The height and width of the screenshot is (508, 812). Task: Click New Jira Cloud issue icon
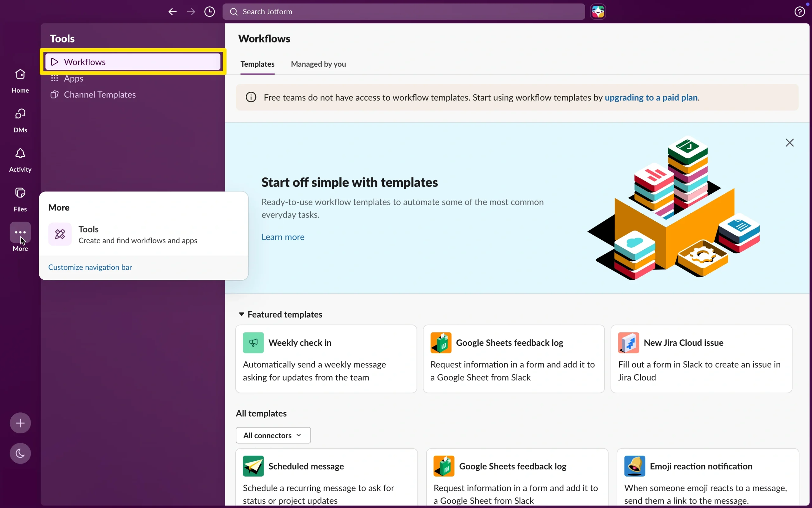pos(628,343)
